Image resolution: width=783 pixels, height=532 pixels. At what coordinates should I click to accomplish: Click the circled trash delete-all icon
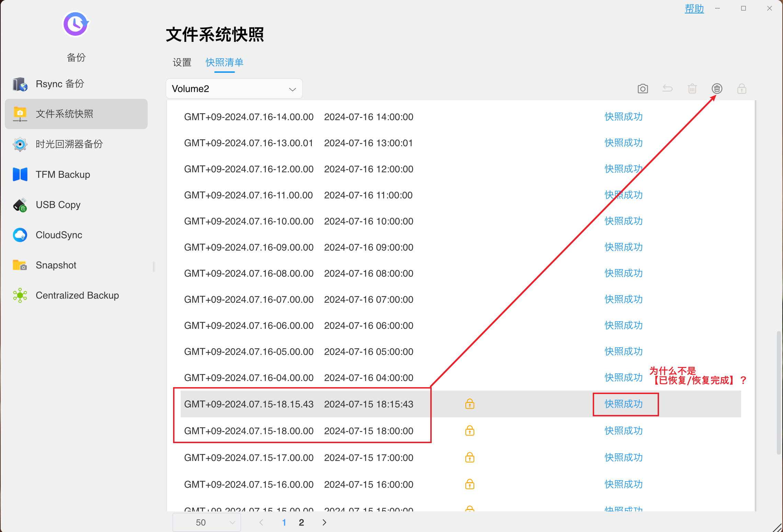point(717,89)
